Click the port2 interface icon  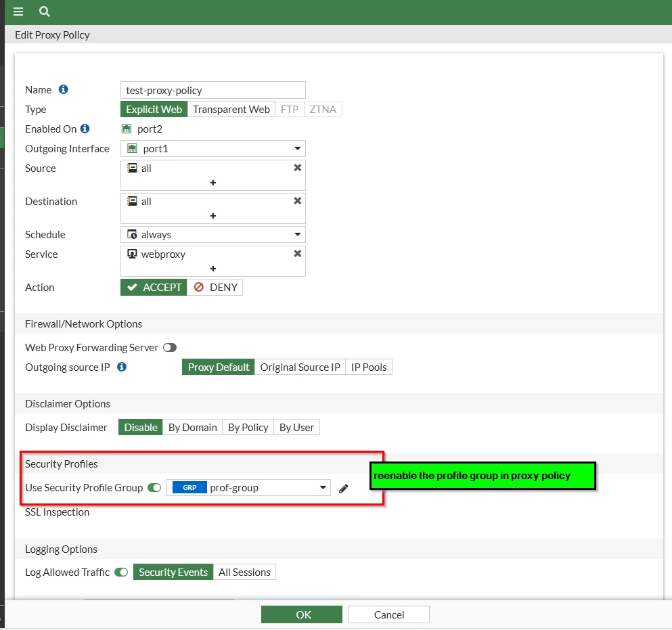pyautogui.click(x=127, y=129)
